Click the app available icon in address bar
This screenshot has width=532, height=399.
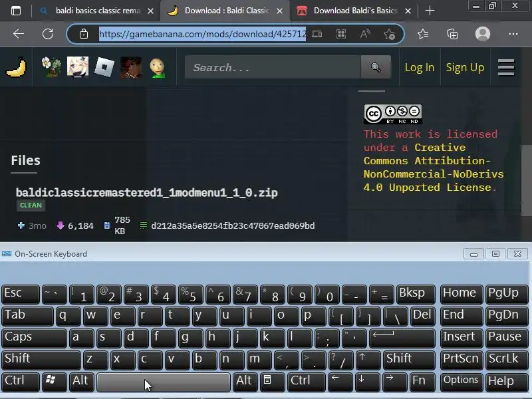[317, 34]
